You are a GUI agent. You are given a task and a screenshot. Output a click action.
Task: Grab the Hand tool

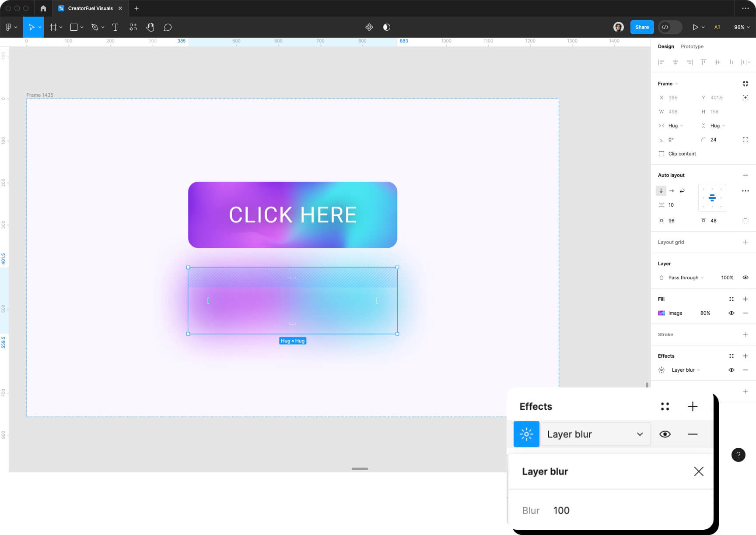point(150,27)
